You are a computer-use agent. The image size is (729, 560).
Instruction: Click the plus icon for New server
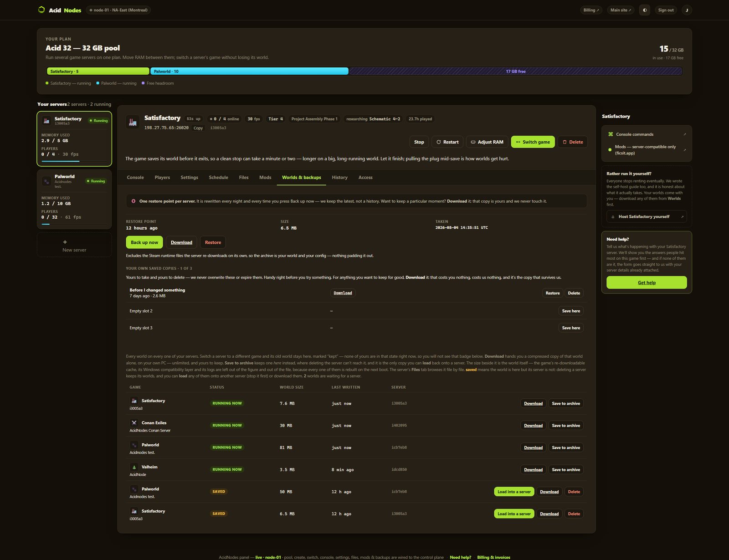65,242
